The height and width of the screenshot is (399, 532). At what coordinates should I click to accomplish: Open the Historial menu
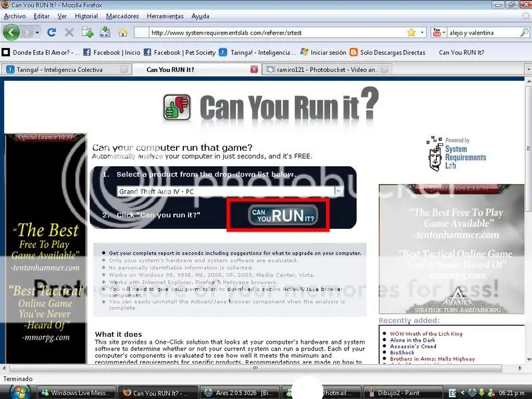tap(86, 16)
